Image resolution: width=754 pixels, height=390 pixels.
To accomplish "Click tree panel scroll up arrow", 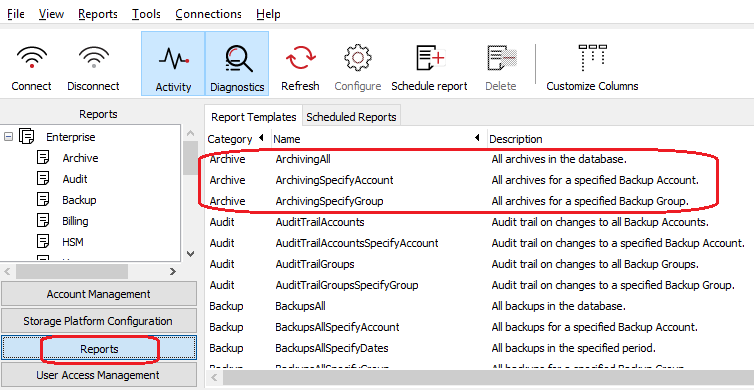I will pos(190,133).
